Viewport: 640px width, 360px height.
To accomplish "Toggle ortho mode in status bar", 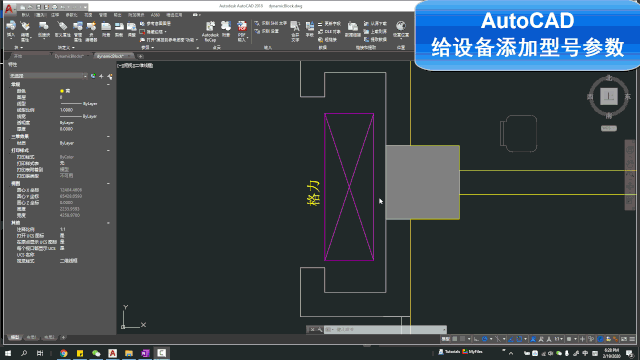I will [x=476, y=339].
